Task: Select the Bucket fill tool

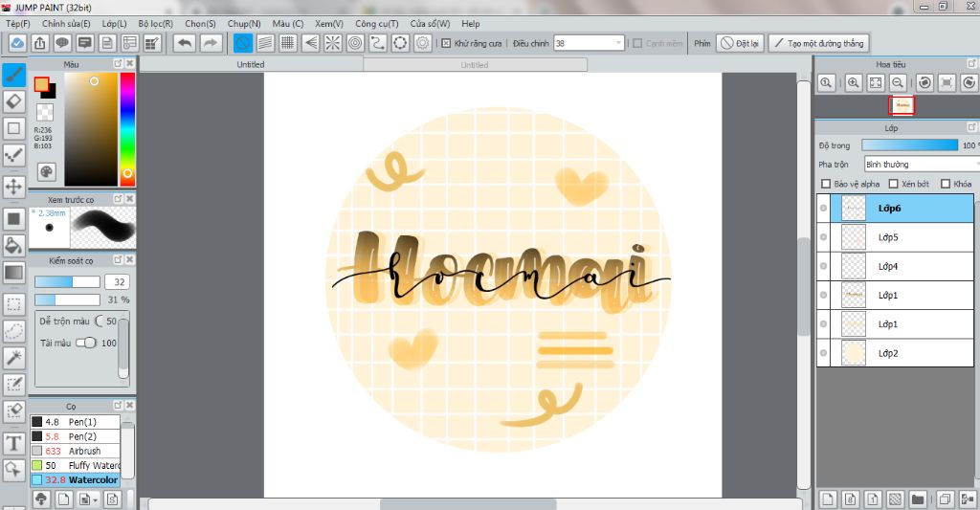Action: (13, 246)
